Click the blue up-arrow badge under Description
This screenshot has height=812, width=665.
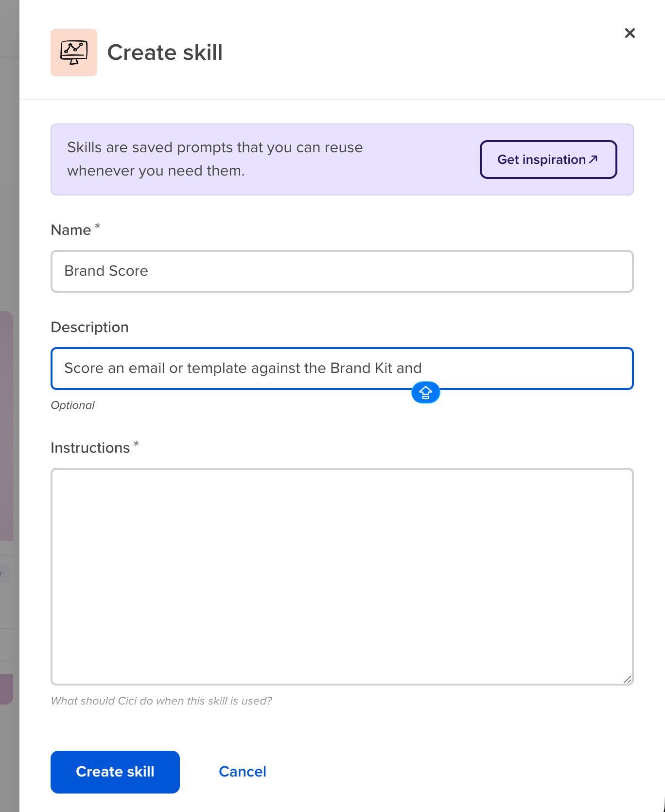(x=425, y=392)
